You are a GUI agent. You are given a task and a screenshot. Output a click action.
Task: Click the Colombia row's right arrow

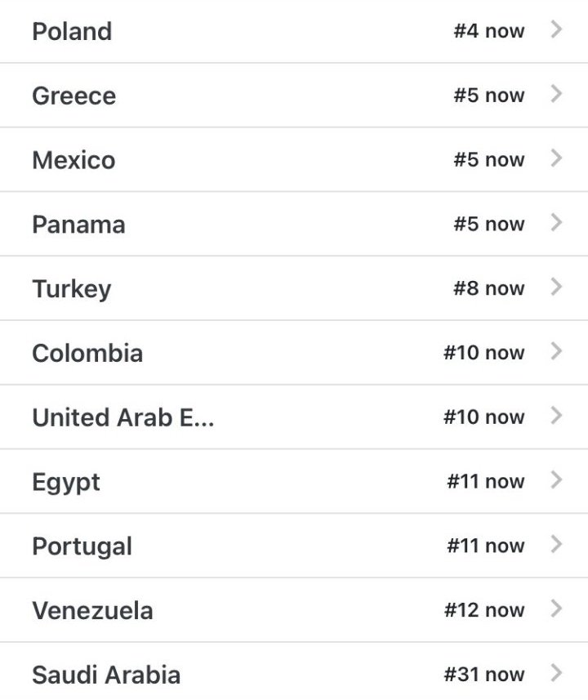[556, 352]
